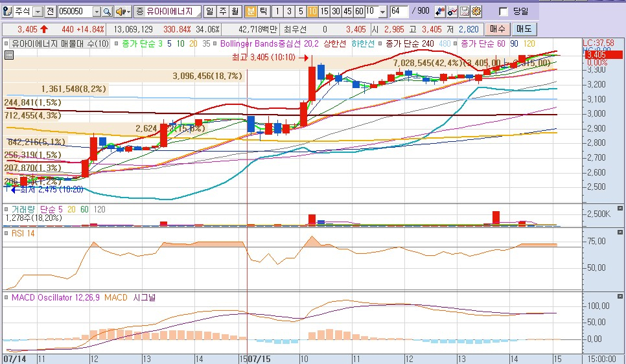Toggle the 틱 (tick) chart button

(262, 12)
